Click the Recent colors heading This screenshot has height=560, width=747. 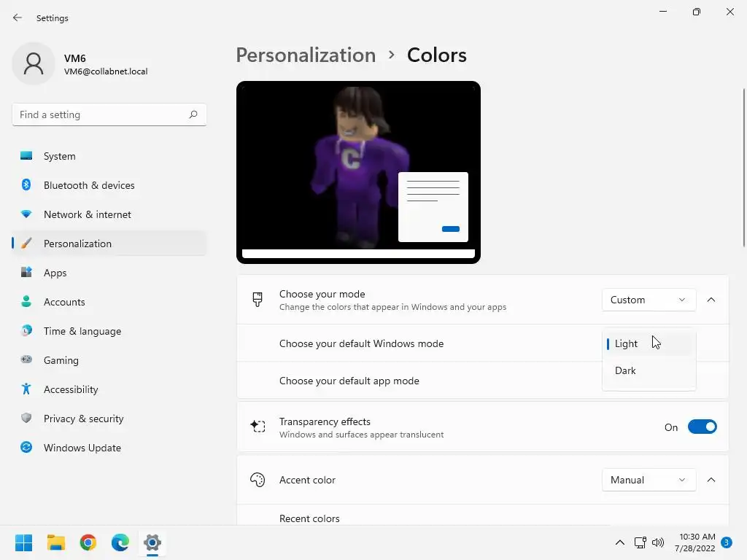click(x=309, y=518)
